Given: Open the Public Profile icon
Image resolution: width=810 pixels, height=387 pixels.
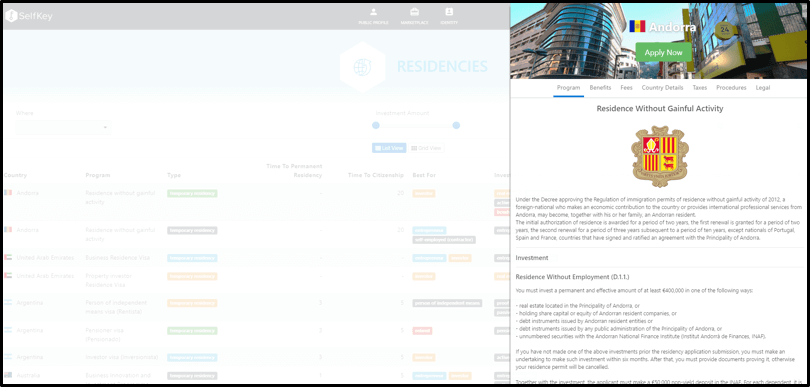Looking at the screenshot, I should click(x=373, y=12).
